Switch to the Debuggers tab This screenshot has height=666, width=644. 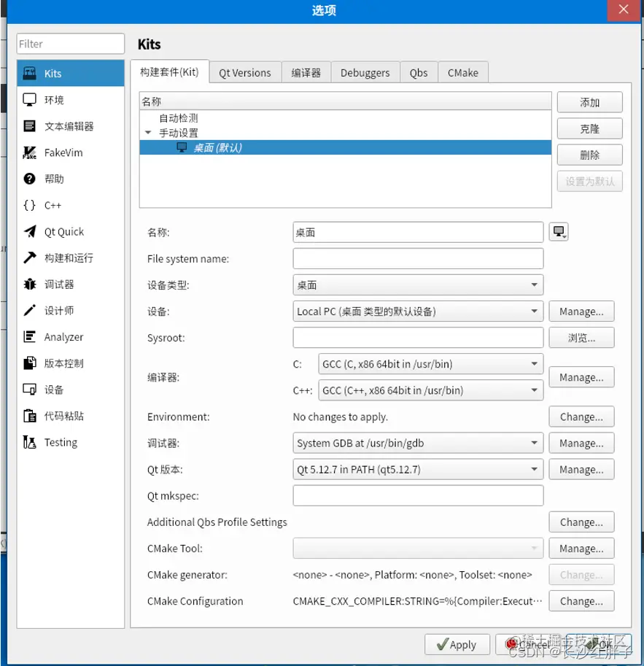[365, 73]
